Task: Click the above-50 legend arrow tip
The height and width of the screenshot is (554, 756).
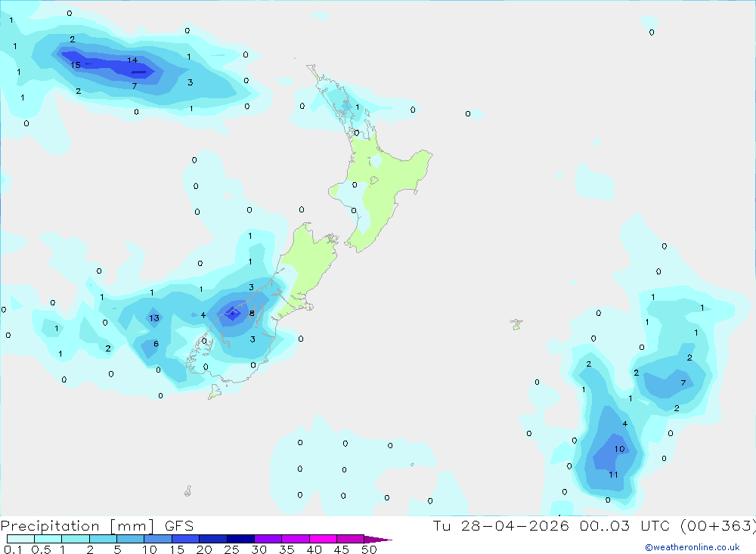Action: tap(378, 540)
